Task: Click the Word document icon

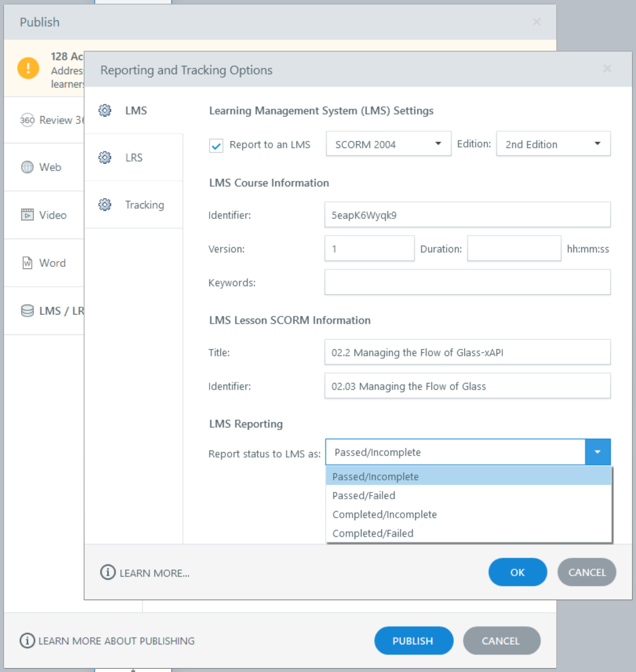Action: pos(27,263)
